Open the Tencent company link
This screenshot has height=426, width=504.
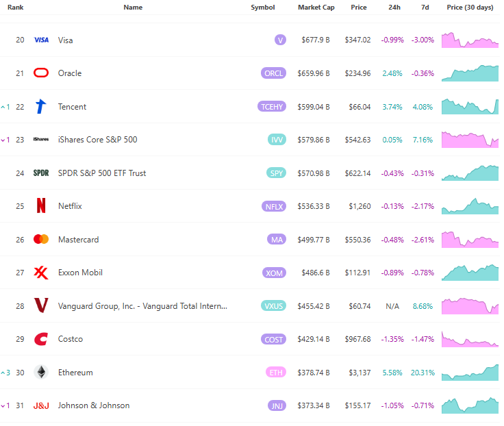(x=72, y=107)
